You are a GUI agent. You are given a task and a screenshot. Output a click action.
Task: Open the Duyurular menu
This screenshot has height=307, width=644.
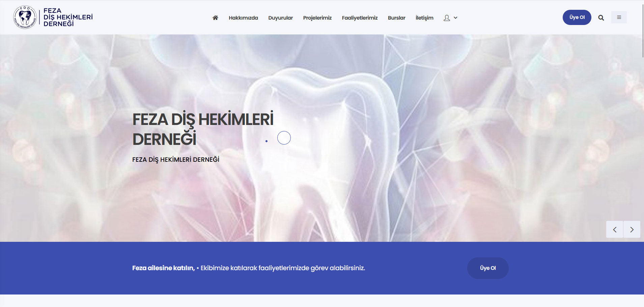click(280, 18)
